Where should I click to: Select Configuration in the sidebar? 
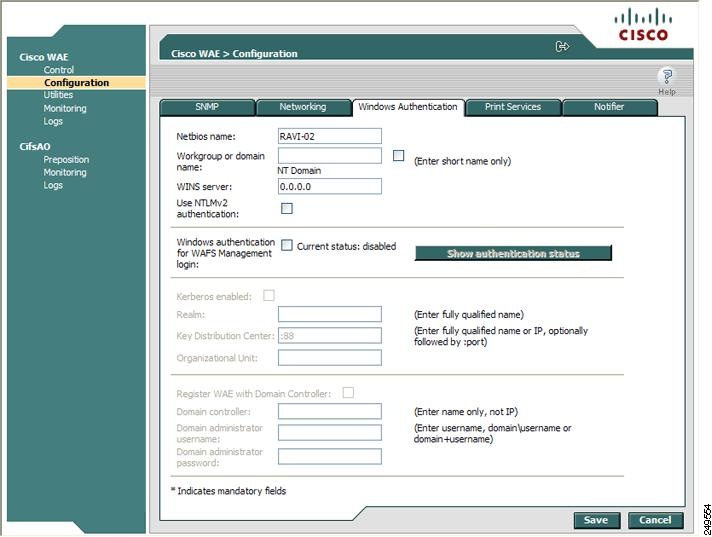(76, 83)
